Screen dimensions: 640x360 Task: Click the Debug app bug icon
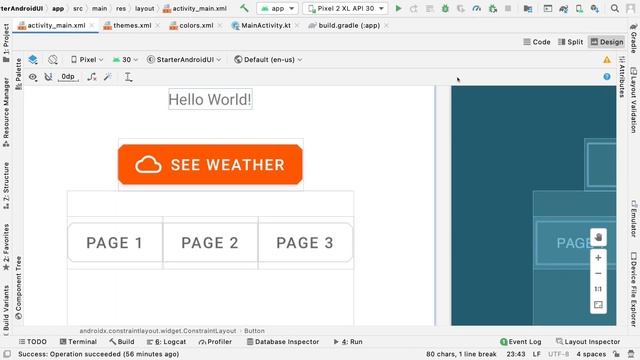click(445, 8)
